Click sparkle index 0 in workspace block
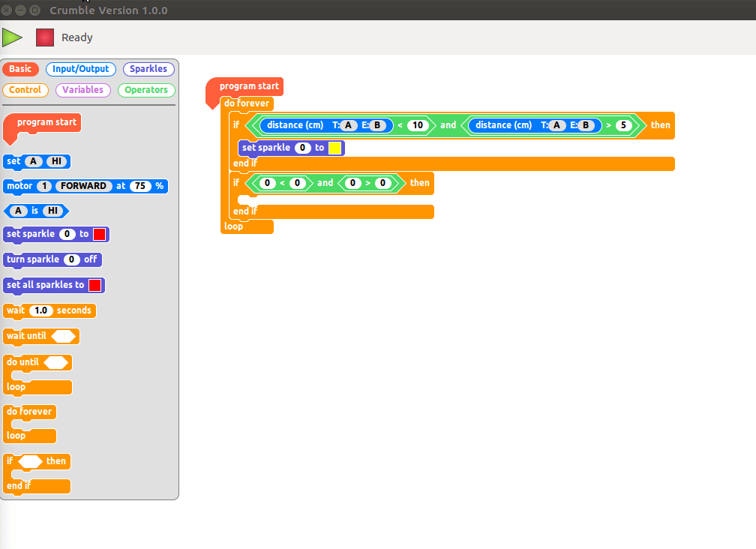The height and width of the screenshot is (549, 756). 302,148
